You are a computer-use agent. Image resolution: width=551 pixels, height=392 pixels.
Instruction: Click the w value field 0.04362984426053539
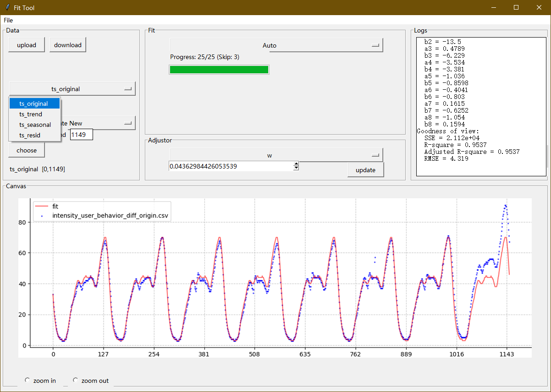pyautogui.click(x=231, y=166)
